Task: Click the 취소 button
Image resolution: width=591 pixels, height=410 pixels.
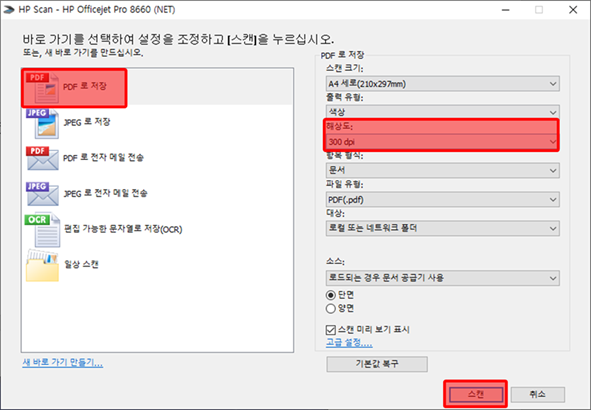Action: tap(538, 395)
